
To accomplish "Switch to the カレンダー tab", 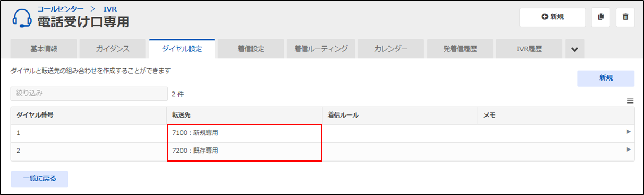I will [x=391, y=49].
